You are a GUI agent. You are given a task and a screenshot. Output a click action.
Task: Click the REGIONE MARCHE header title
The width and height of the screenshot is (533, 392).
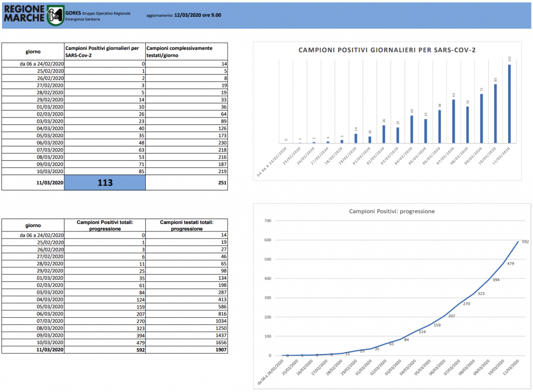[x=24, y=14]
